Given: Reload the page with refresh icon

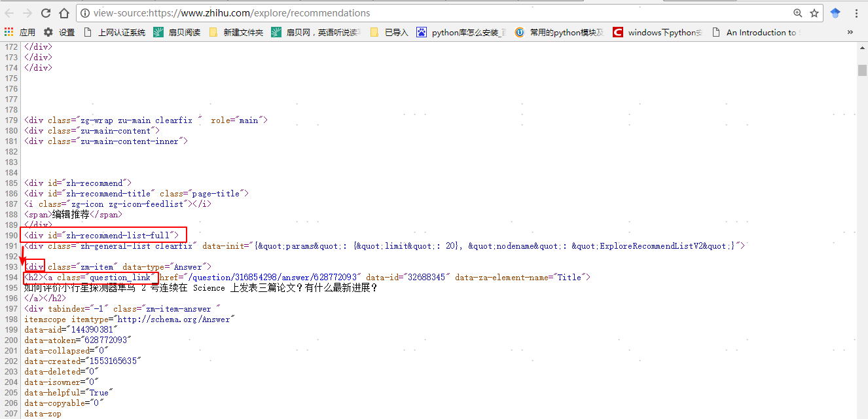Looking at the screenshot, I should coord(46,12).
